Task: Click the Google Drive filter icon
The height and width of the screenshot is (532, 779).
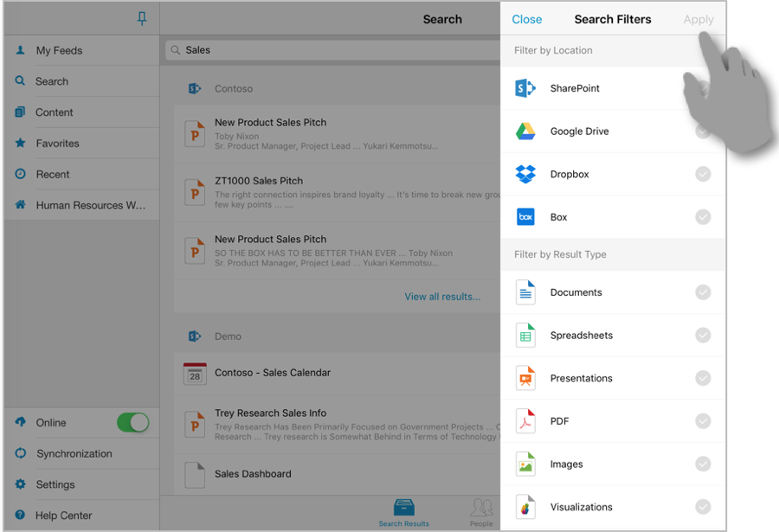Action: tap(526, 131)
